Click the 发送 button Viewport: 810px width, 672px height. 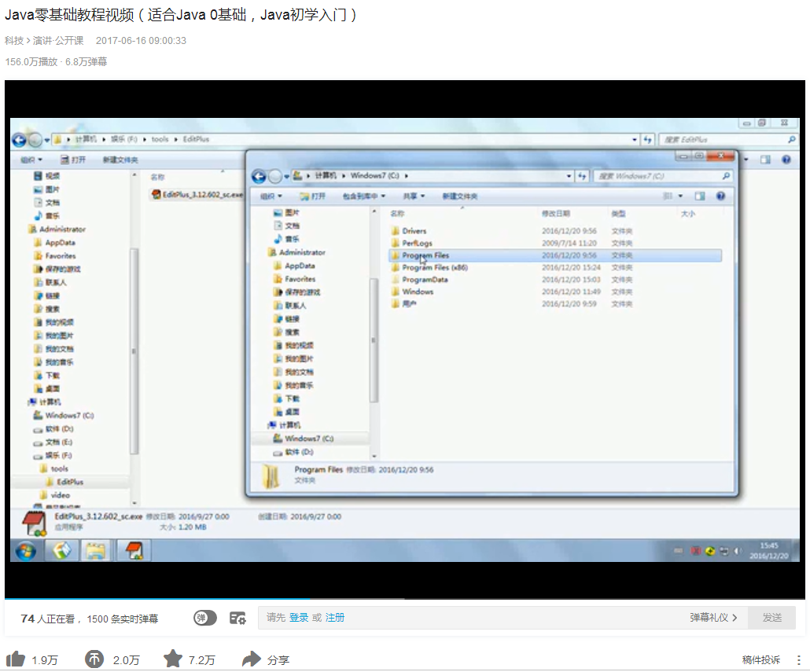coord(771,617)
